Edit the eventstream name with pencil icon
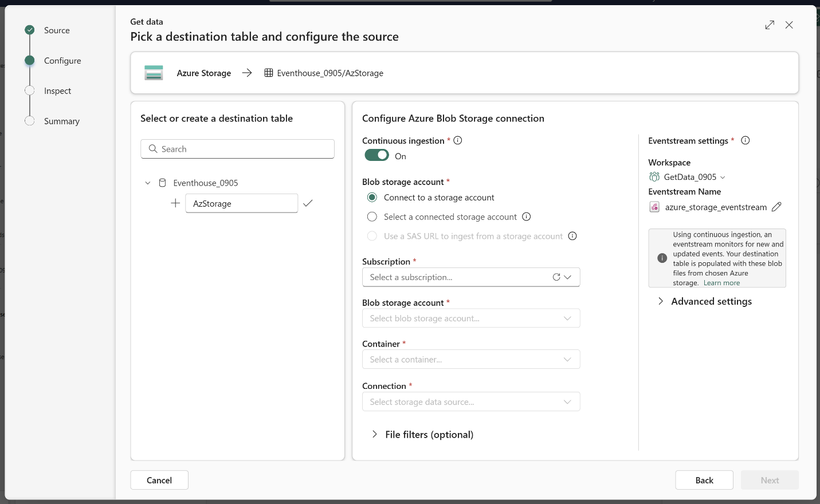This screenshot has height=504, width=820. 776,207
